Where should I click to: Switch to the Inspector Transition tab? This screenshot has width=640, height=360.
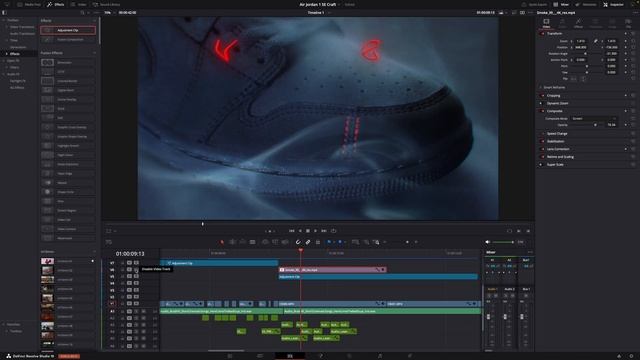[596, 23]
